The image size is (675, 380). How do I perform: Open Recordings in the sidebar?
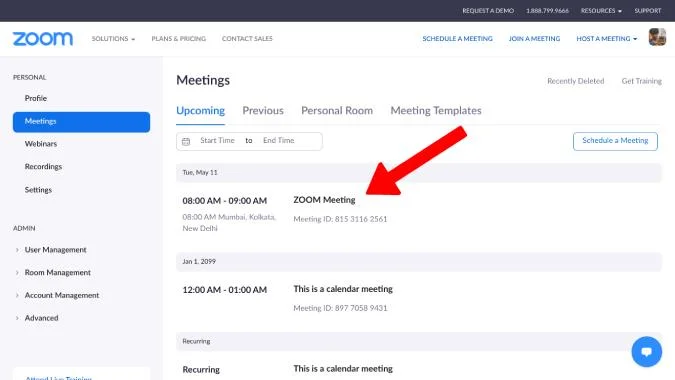pyautogui.click(x=43, y=167)
